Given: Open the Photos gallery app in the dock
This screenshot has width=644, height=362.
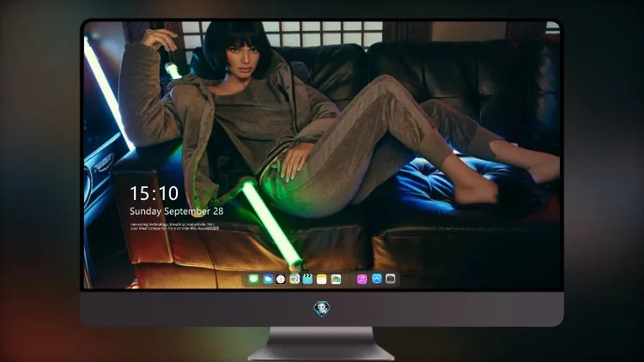Looking at the screenshot, I should [x=336, y=279].
